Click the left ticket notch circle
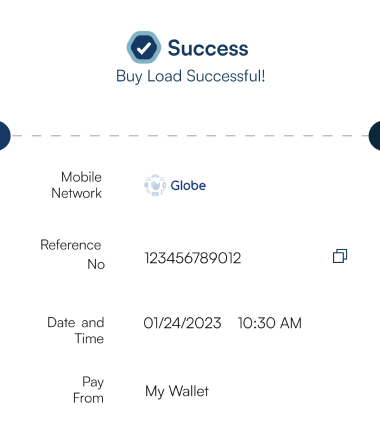 click(x=5, y=136)
